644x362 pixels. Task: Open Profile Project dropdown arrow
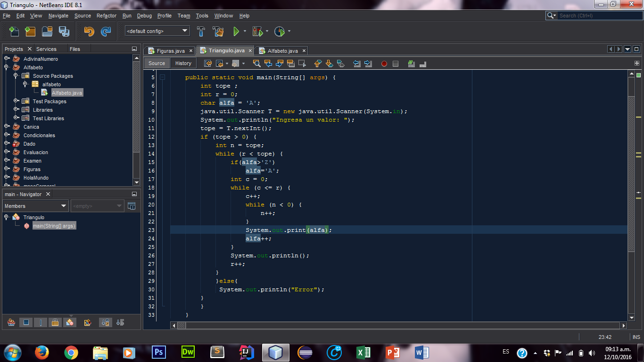coord(289,32)
